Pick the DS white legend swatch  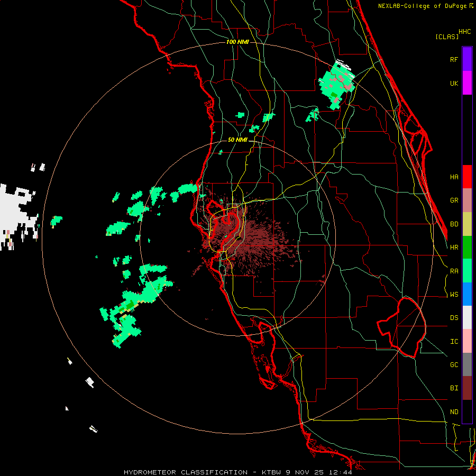(x=467, y=317)
